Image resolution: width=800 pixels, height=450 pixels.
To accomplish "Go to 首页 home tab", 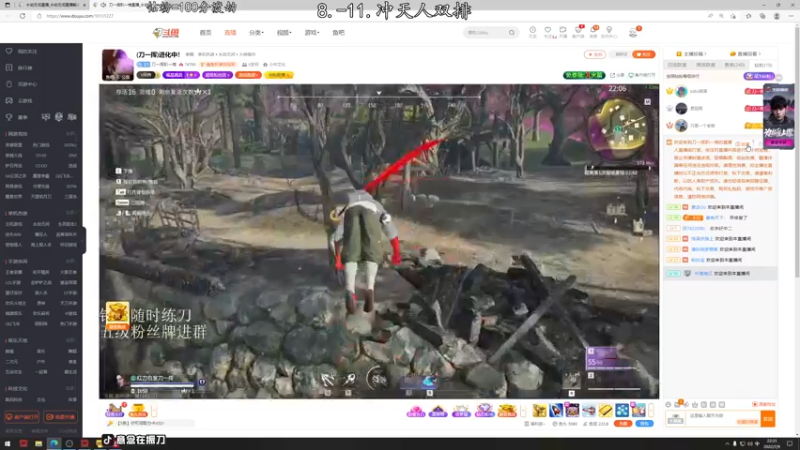I will click(x=205, y=33).
